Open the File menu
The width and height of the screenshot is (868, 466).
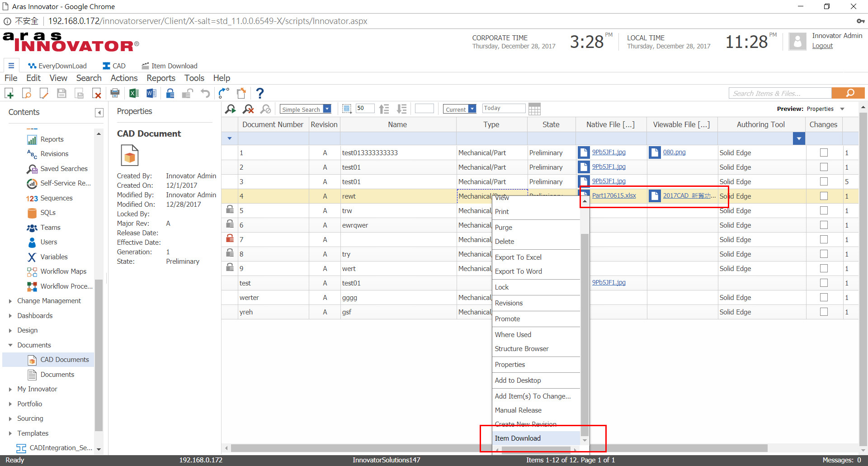pos(11,78)
